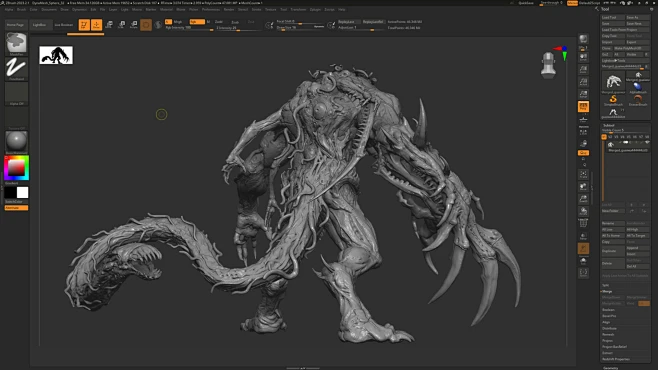Open the Zplugin menu
Image resolution: width=658 pixels, height=370 pixels.
[x=315, y=9]
